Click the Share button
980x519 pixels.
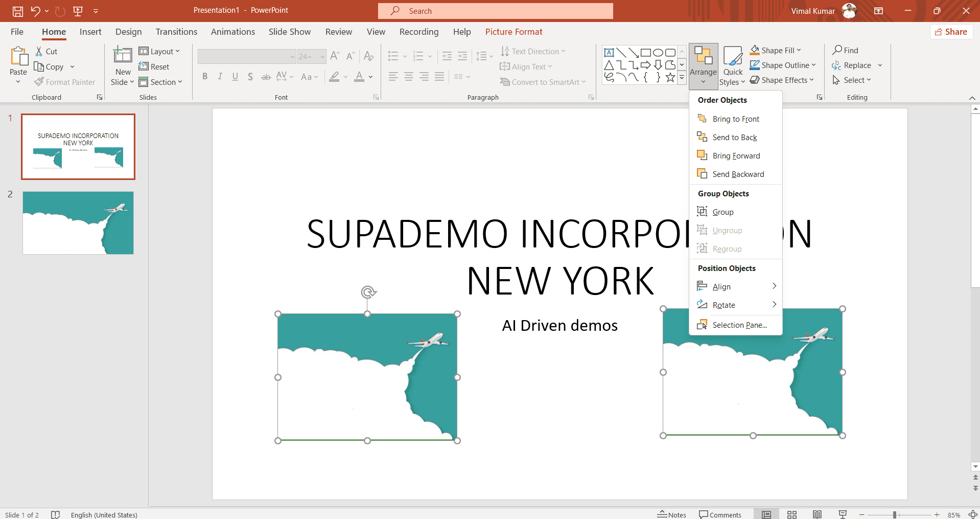951,32
